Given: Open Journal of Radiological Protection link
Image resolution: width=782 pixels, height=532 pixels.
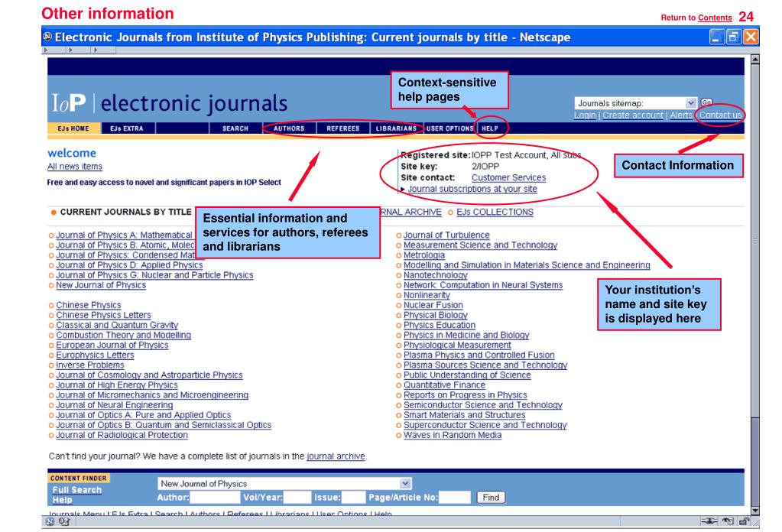Looking at the screenshot, I should 122,435.
